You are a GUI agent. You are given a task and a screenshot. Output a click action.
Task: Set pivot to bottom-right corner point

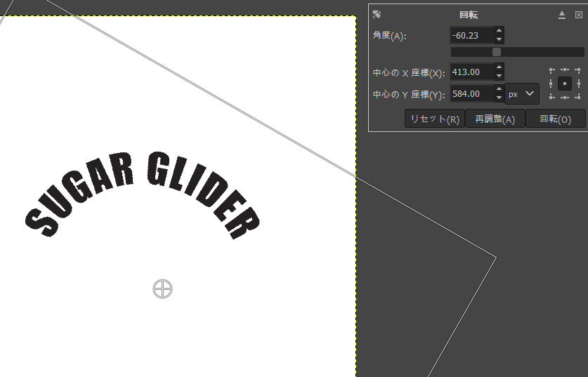pos(577,97)
